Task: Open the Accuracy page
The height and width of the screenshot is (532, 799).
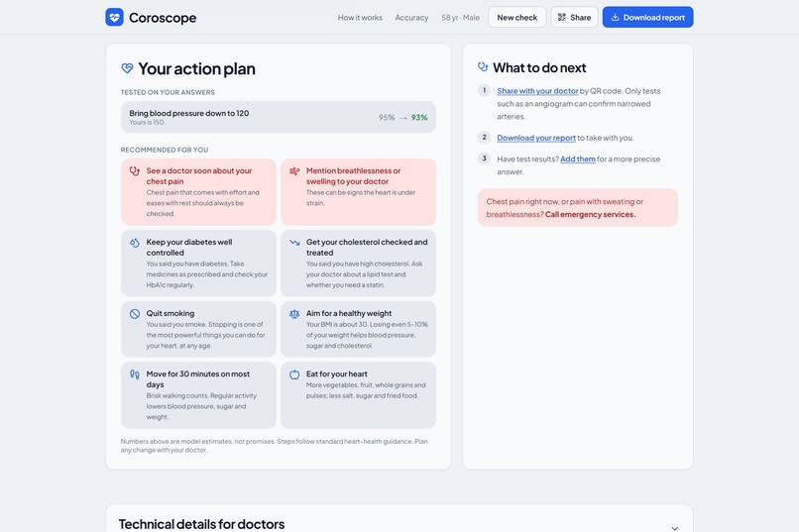Action: [x=411, y=17]
